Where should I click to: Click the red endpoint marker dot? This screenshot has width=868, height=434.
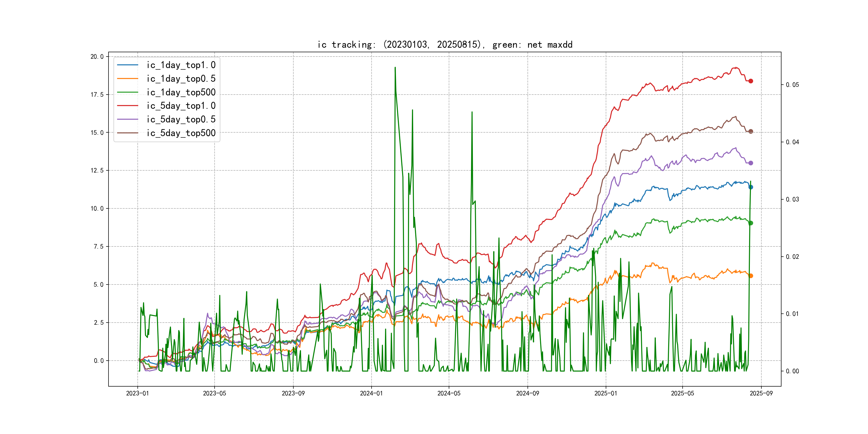click(x=751, y=81)
